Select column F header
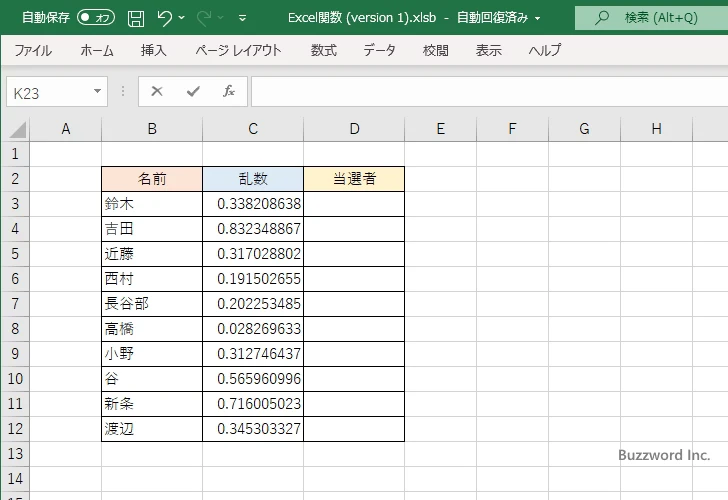The width and height of the screenshot is (728, 500). click(513, 129)
